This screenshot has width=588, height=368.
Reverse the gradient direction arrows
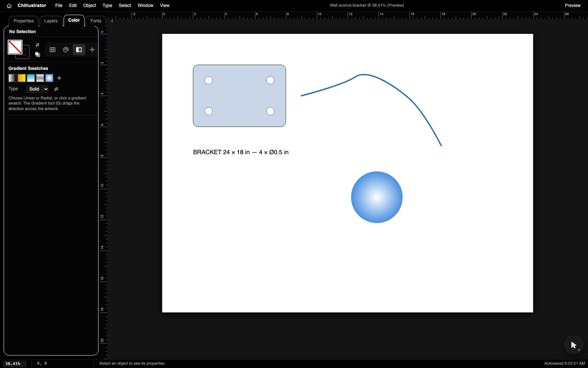click(56, 89)
